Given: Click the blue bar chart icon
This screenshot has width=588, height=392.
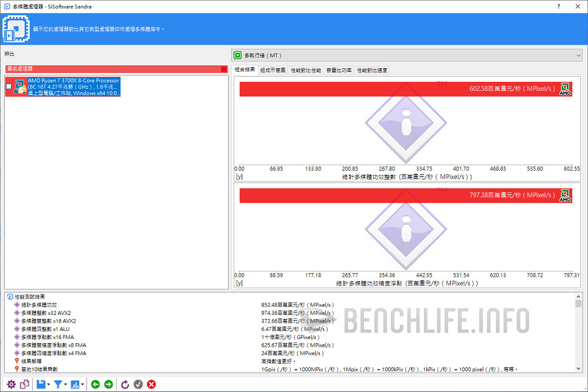Looking at the screenshot, I should [75, 384].
